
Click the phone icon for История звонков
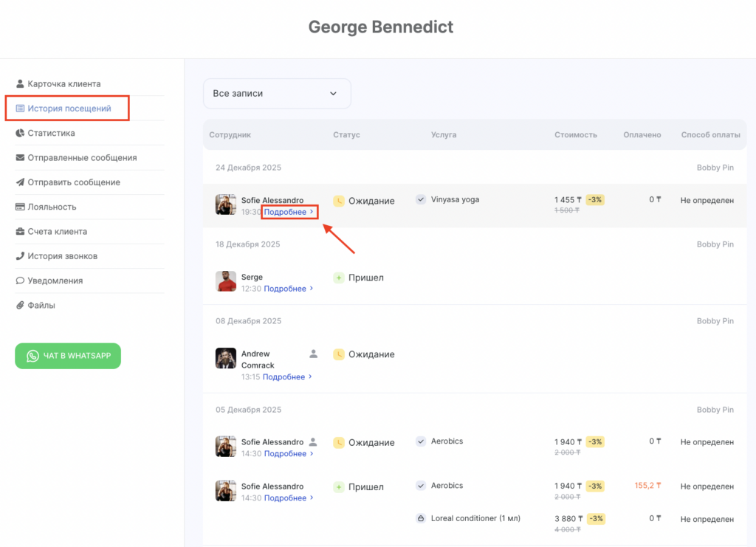pos(21,256)
